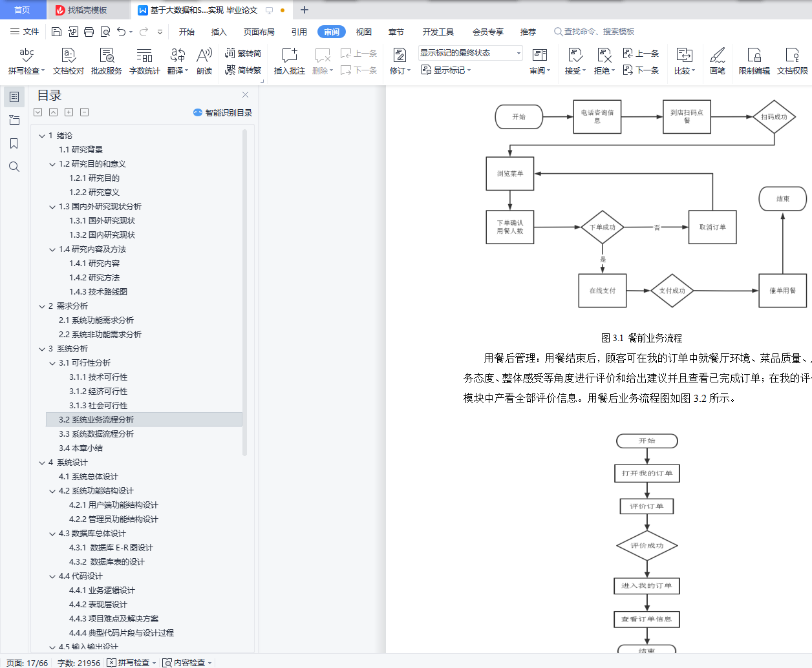Open quick access toolbar customize arrow
This screenshot has width=812, height=668.
point(160,32)
